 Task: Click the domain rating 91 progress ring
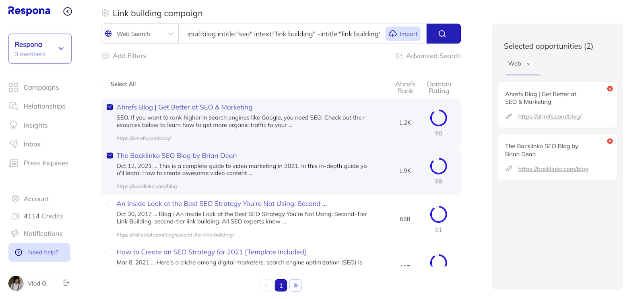click(438, 214)
